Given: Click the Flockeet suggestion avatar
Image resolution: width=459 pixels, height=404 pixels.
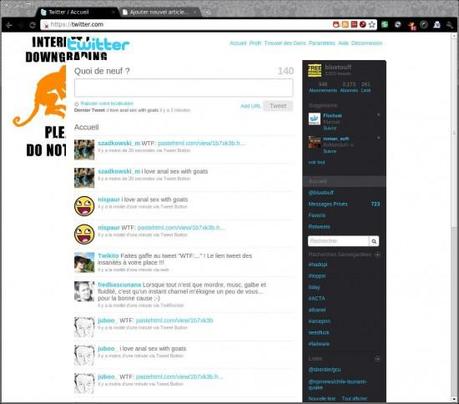Looking at the screenshot, I should (x=314, y=119).
